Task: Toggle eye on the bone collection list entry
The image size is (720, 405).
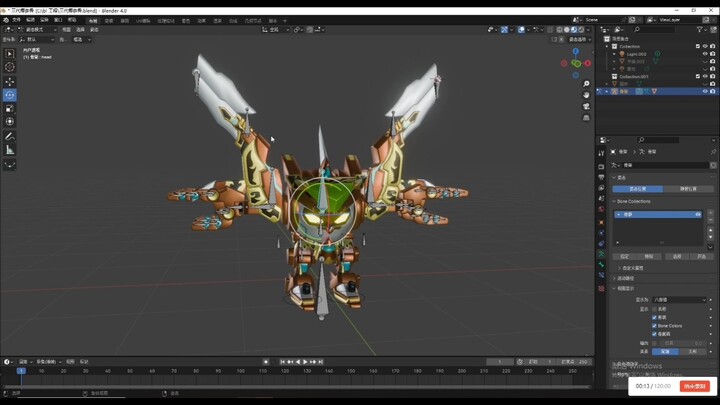Action: coord(698,214)
